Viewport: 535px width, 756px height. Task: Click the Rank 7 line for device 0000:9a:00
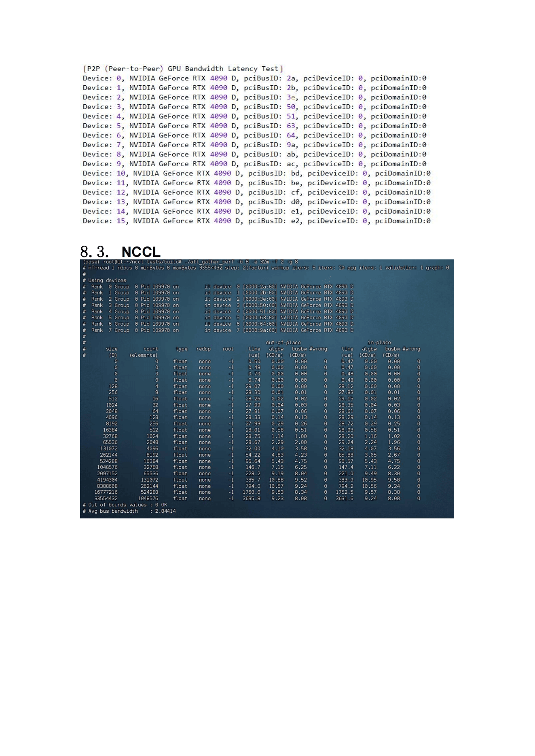point(218,330)
